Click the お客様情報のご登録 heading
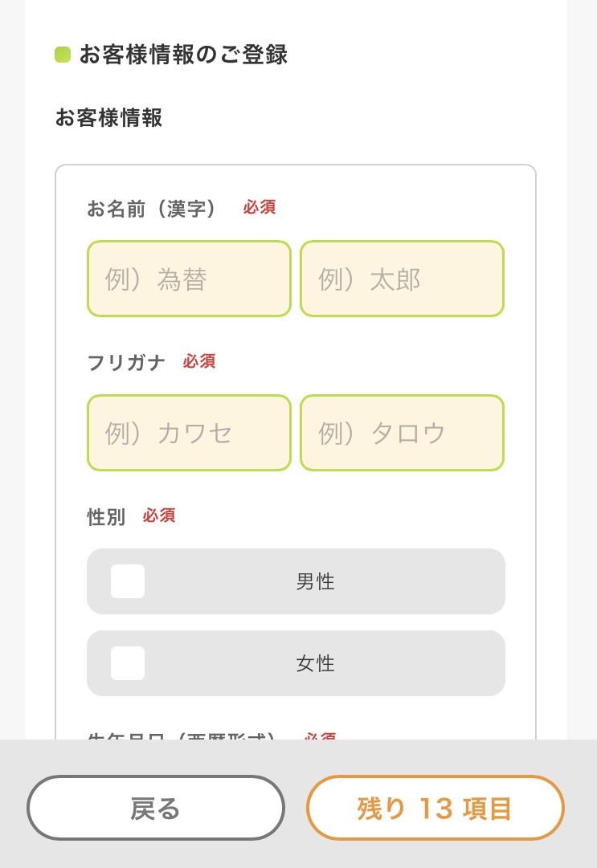This screenshot has width=597, height=868. (x=183, y=55)
